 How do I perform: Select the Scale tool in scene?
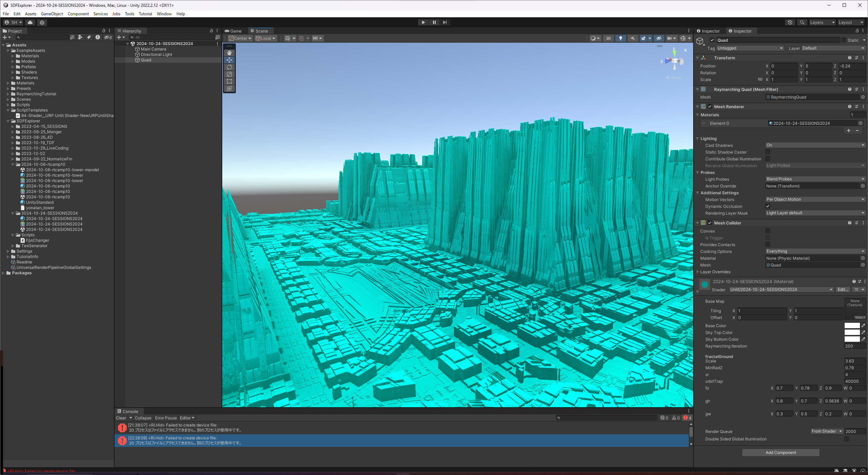tap(229, 74)
